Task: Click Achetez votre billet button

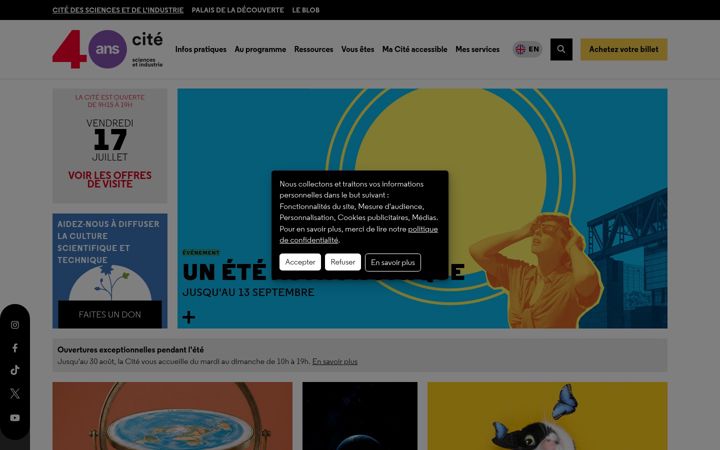Action: coord(624,49)
